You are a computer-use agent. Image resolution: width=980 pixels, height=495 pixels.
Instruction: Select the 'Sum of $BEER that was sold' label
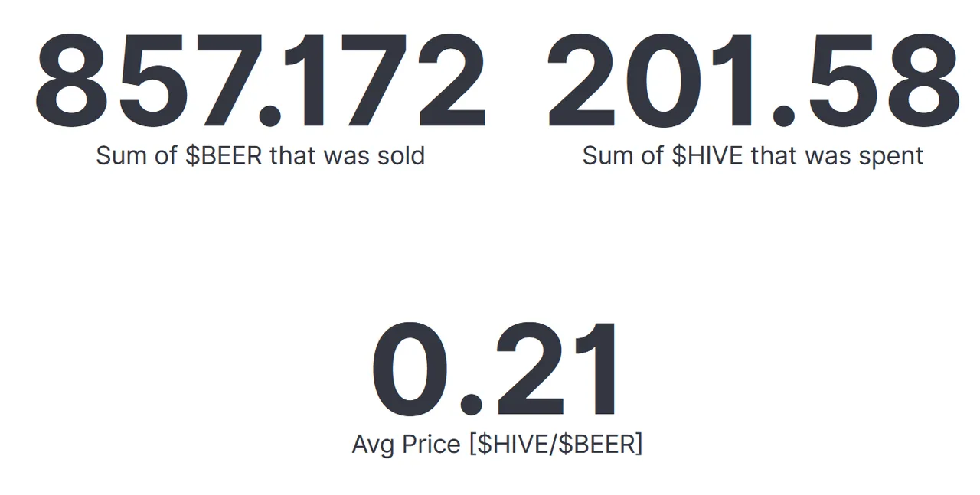coord(260,156)
